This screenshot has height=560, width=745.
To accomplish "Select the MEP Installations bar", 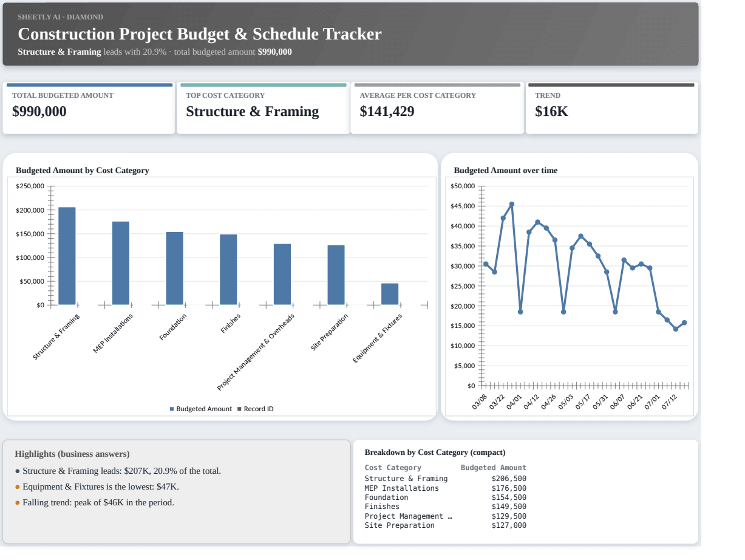I will [x=121, y=263].
